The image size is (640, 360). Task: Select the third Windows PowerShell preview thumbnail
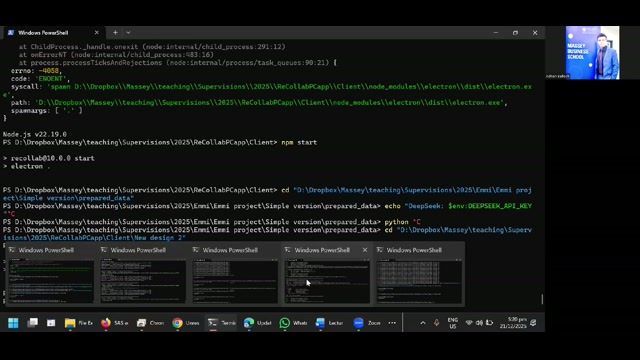point(235,275)
